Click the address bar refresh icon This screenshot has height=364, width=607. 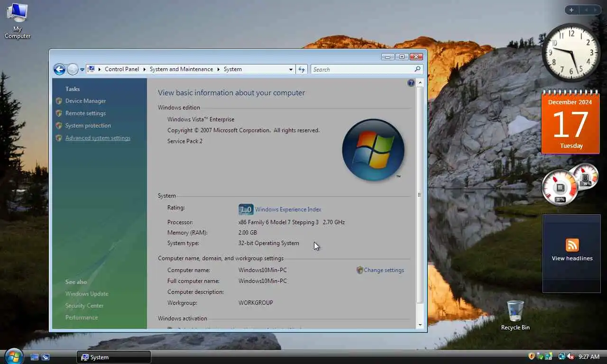point(302,69)
